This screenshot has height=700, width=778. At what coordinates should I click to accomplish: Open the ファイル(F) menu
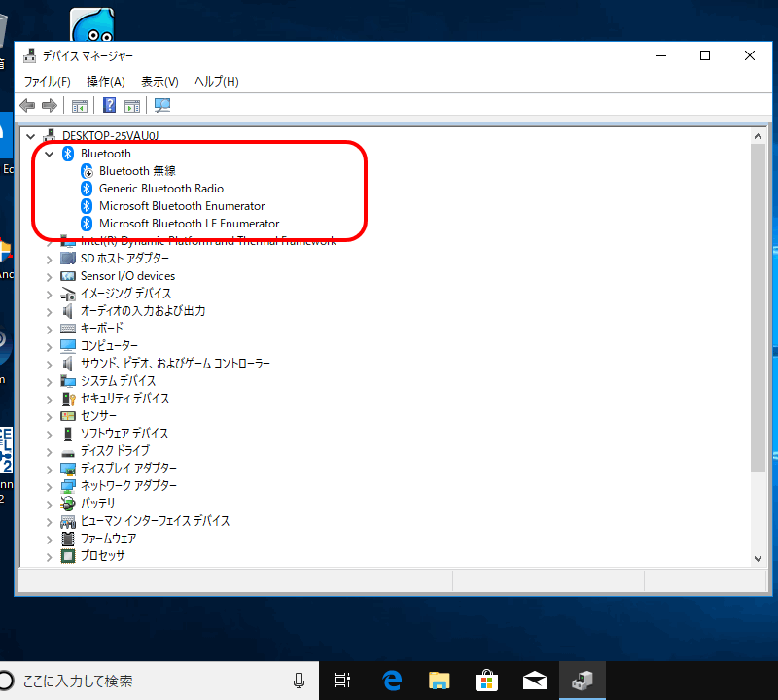[47, 81]
